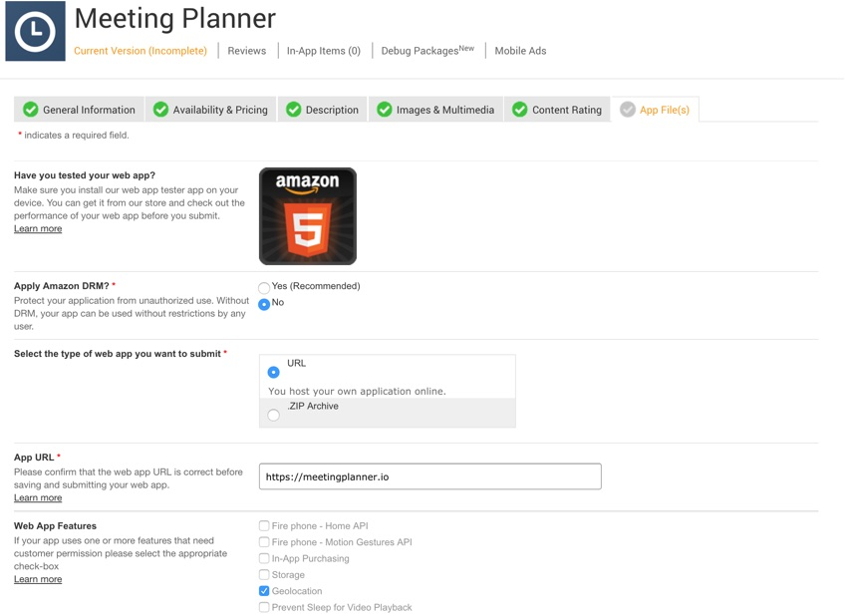Click the Amazon HTML5 web app tester image
The height and width of the screenshot is (616, 847).
coord(307,216)
